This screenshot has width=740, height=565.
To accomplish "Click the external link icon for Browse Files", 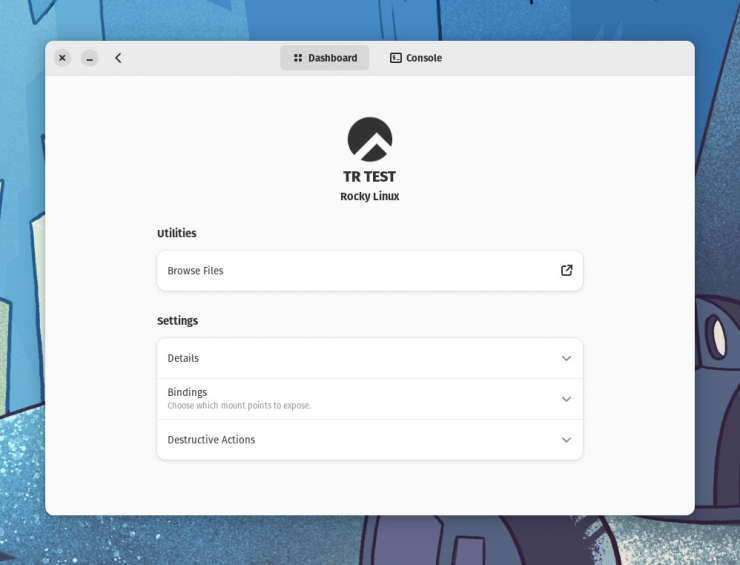I will tap(566, 270).
